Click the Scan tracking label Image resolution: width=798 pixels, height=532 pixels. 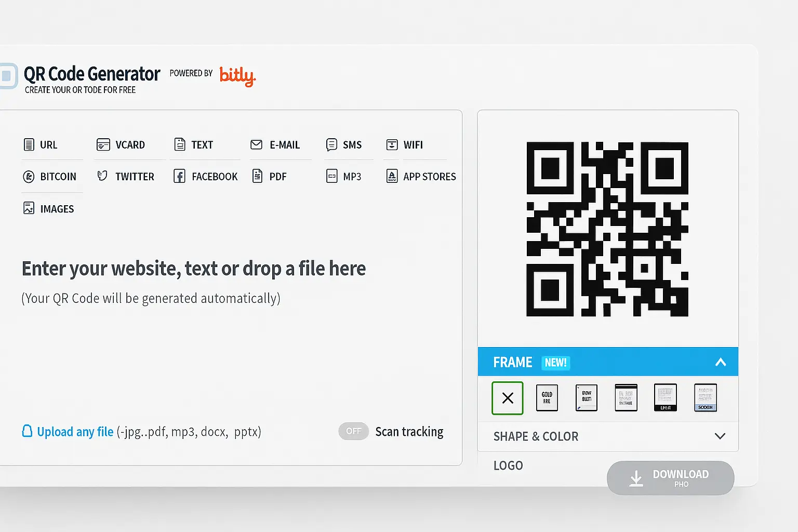[x=409, y=432]
